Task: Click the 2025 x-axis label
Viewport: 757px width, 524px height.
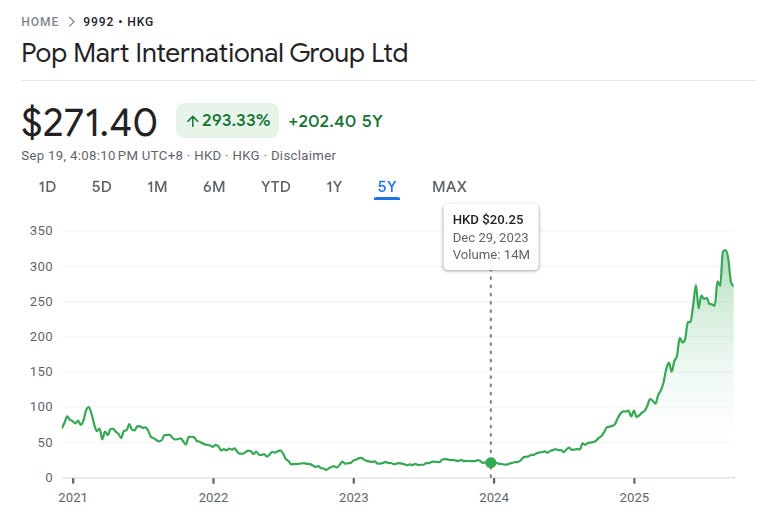Action: point(634,497)
